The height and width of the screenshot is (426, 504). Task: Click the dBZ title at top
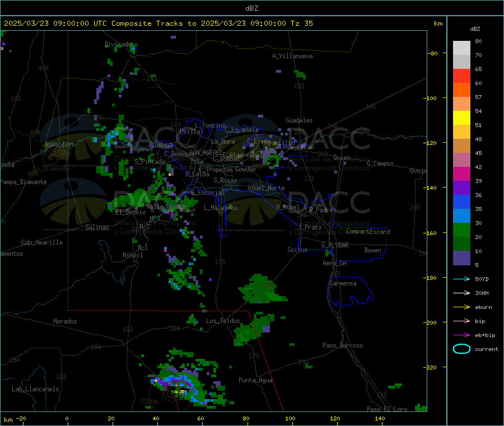point(251,8)
